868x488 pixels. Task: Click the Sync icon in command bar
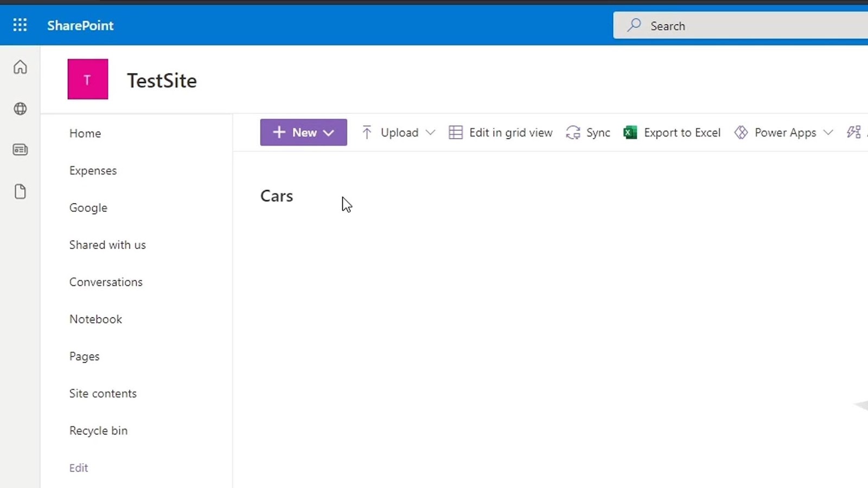[x=573, y=132]
